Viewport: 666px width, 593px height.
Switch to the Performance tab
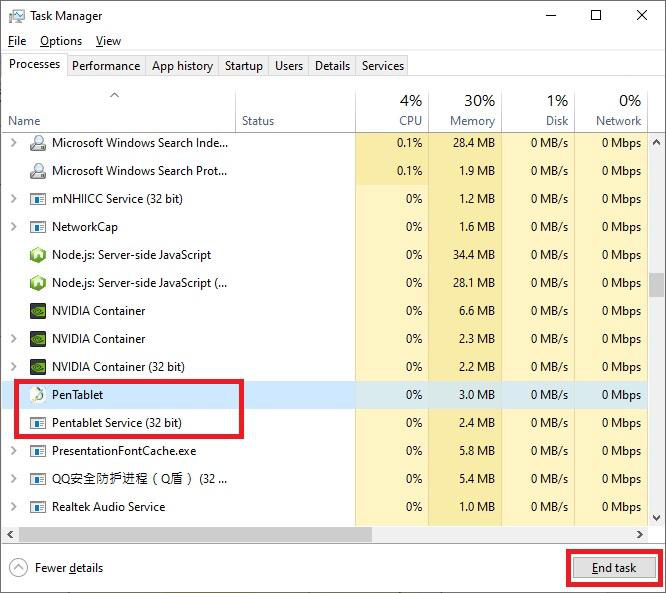click(106, 66)
